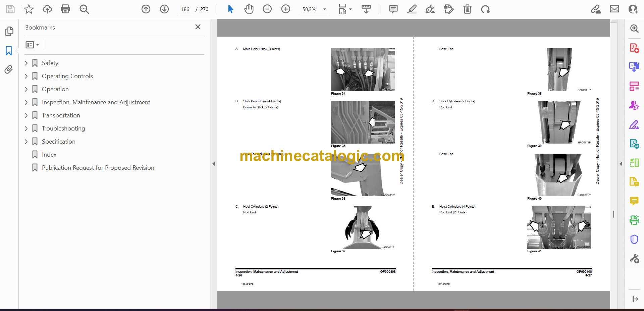Collapse the right tools pane arrow

tap(621, 164)
